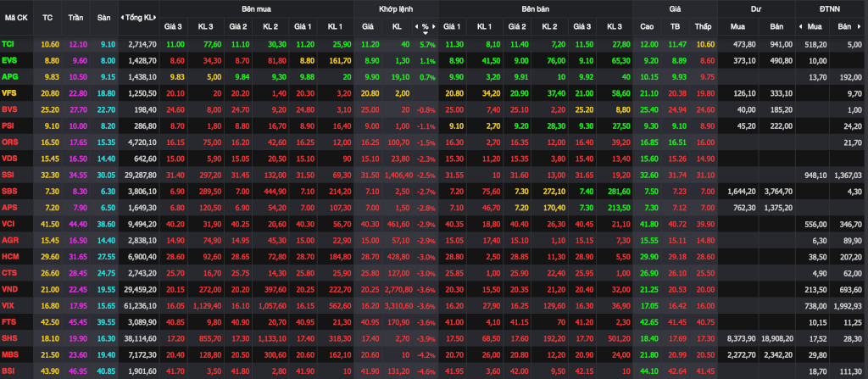
Task: Open the ORS ticker symbol
Action: (x=9, y=142)
